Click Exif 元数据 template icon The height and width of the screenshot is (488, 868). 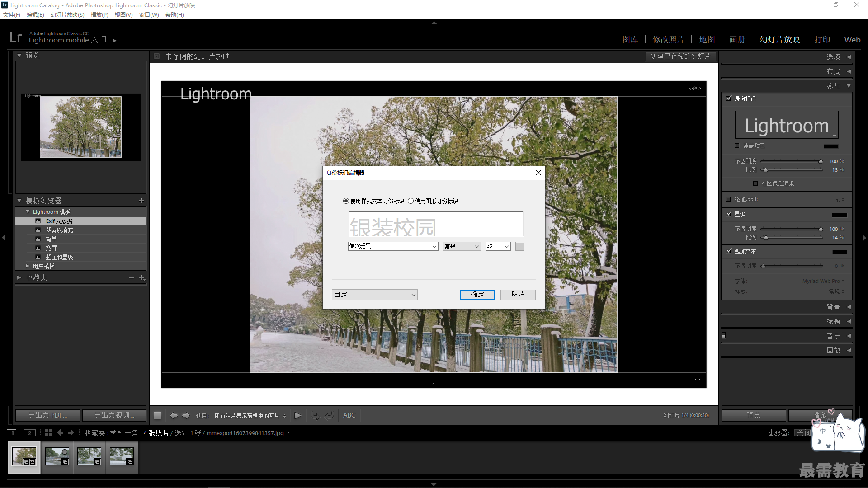pos(38,221)
